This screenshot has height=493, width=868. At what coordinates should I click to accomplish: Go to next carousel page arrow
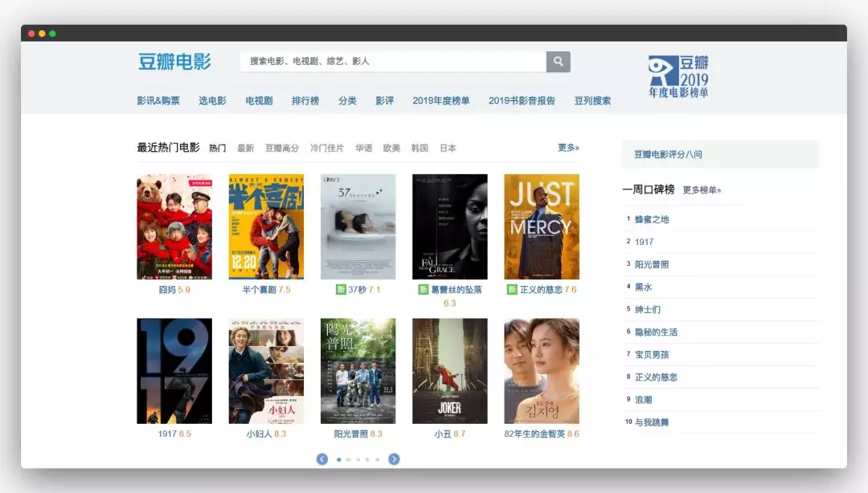pyautogui.click(x=394, y=459)
